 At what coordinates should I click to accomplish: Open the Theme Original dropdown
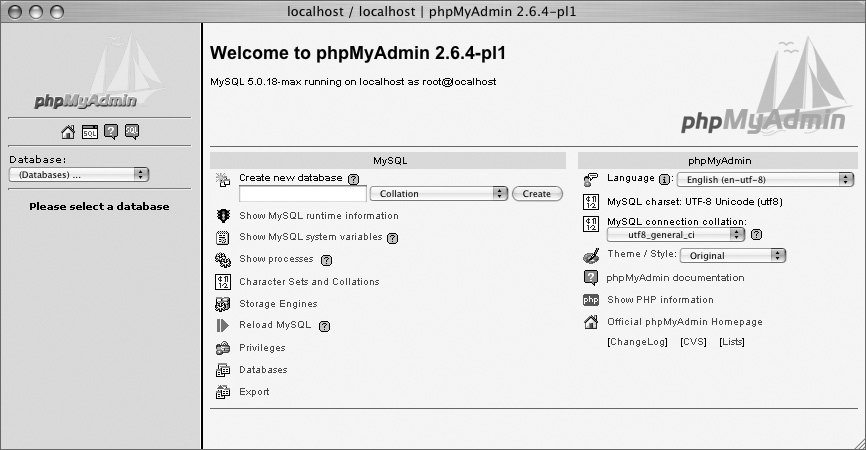click(733, 256)
